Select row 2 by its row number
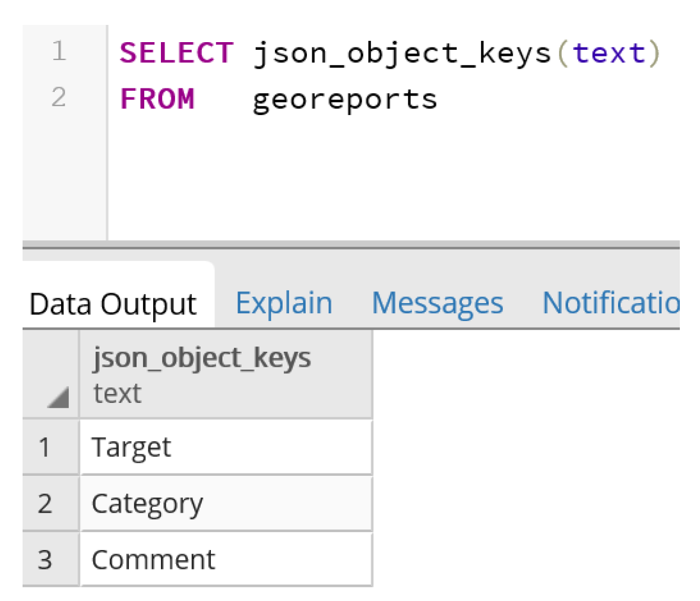 [x=45, y=503]
